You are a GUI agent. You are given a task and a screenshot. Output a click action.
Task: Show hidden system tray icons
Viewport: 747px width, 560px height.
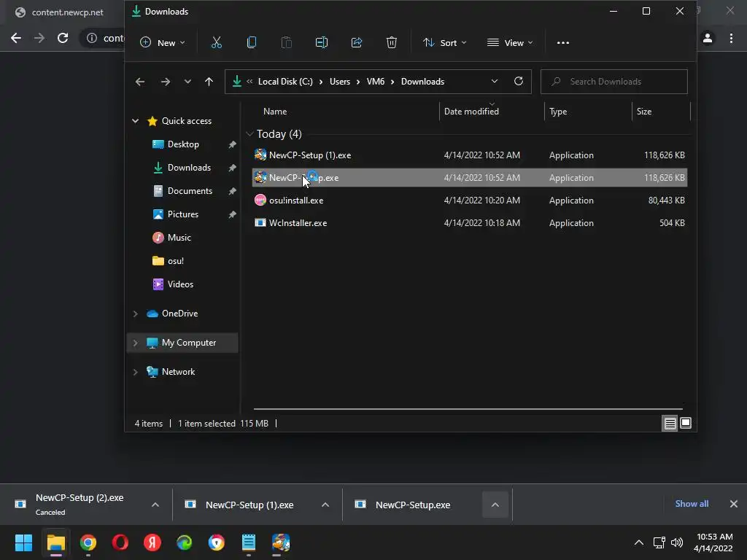639,542
